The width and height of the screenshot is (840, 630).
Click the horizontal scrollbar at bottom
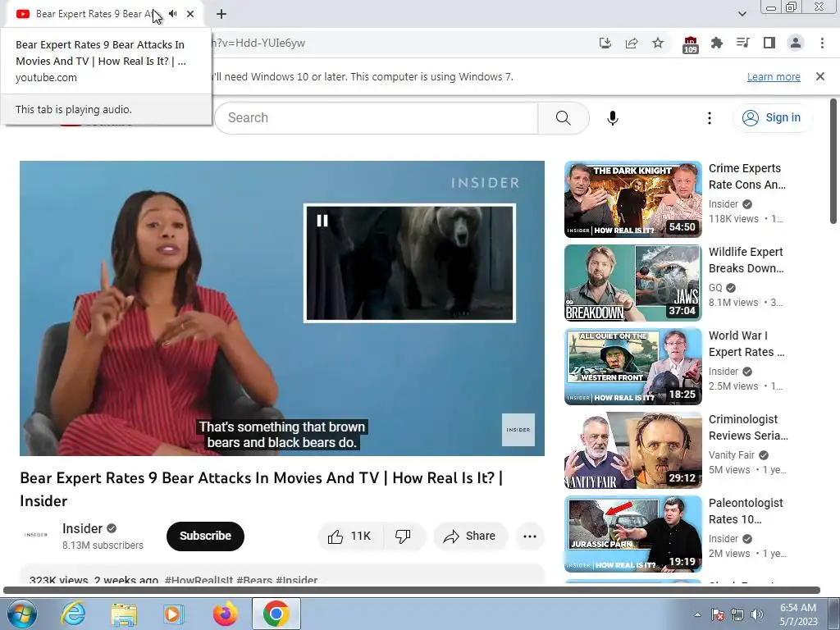pos(412,590)
